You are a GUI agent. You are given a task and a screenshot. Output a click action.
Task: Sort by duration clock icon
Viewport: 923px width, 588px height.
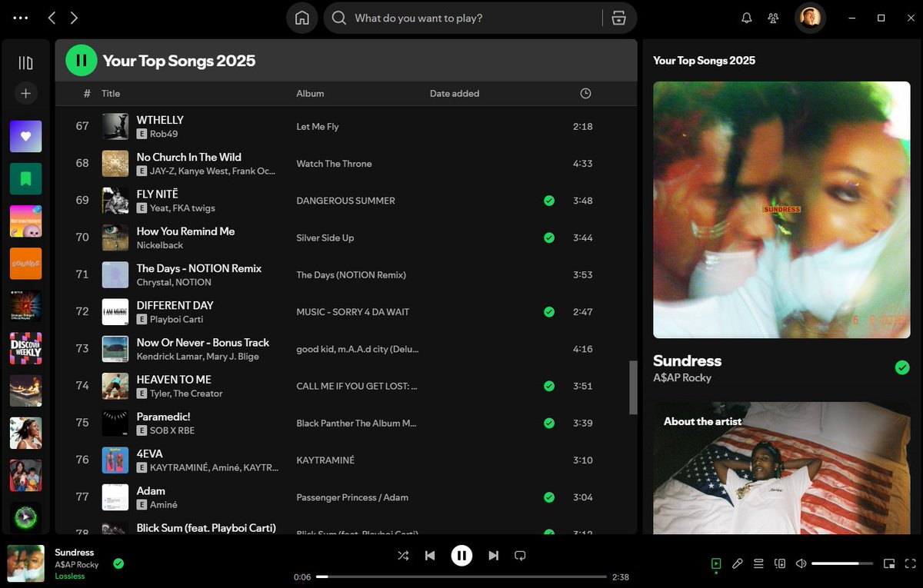pos(585,94)
